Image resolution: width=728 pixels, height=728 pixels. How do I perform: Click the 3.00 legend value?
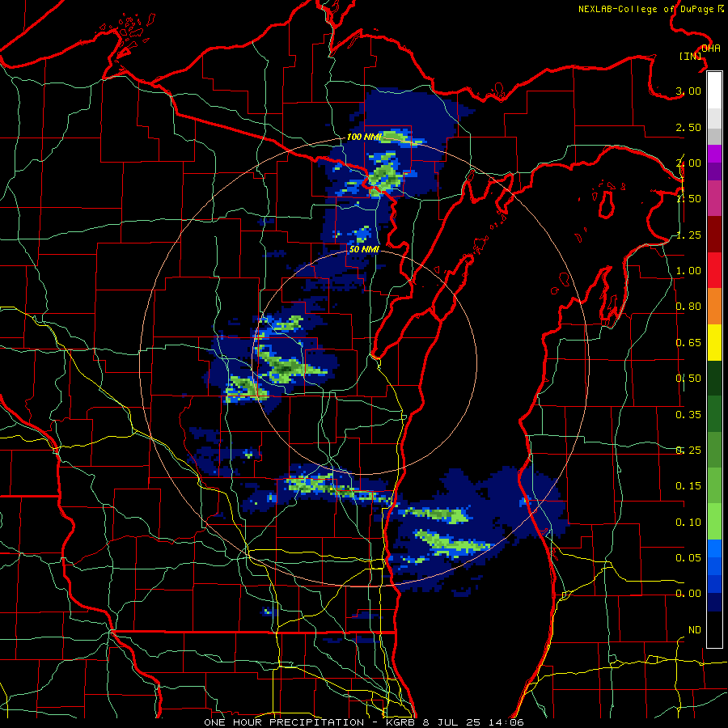(x=688, y=91)
